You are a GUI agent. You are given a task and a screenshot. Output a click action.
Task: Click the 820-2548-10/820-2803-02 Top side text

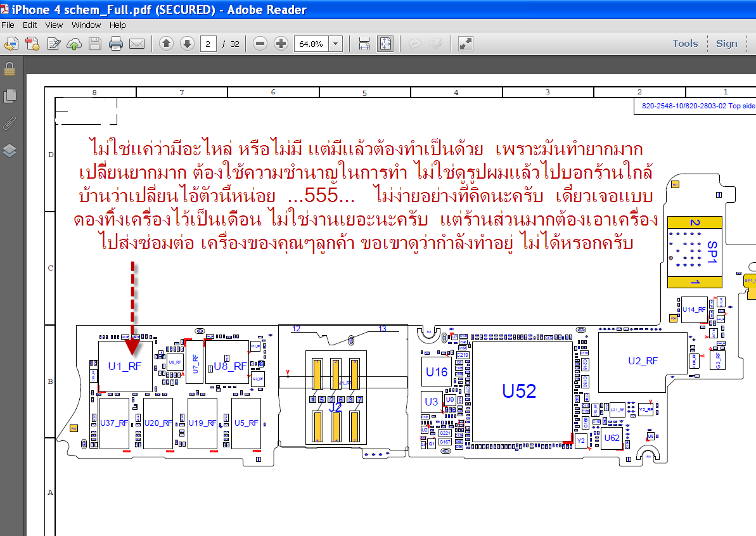click(x=698, y=106)
